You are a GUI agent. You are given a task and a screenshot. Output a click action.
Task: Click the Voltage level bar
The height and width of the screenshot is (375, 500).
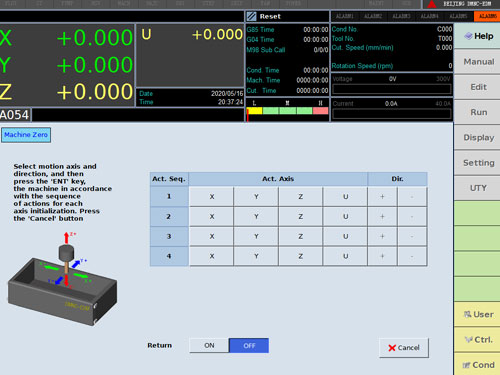click(x=392, y=89)
